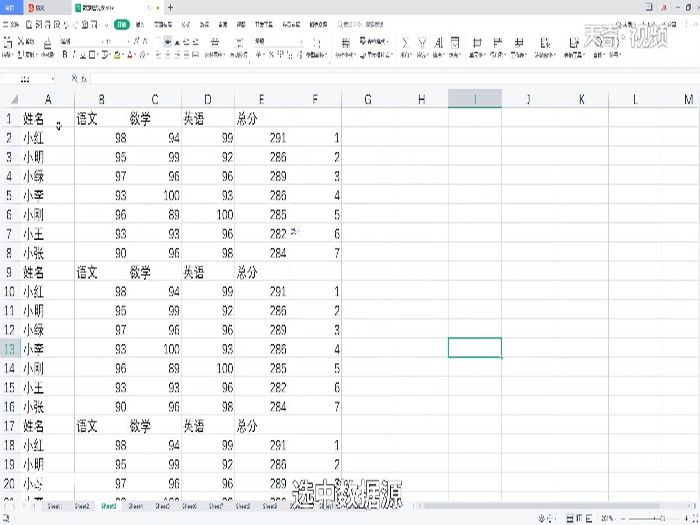Click the select-all corner triangle
This screenshot has width=700, height=525.
(14, 99)
